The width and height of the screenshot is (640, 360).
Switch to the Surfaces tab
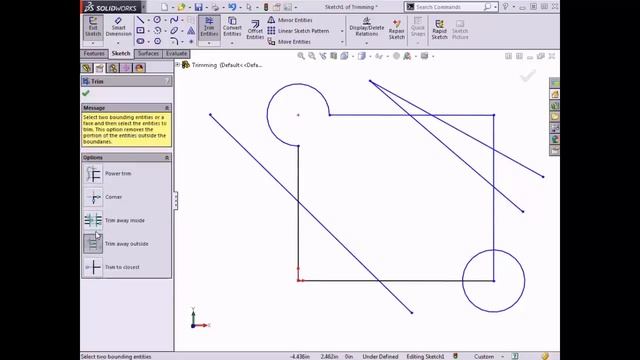148,53
